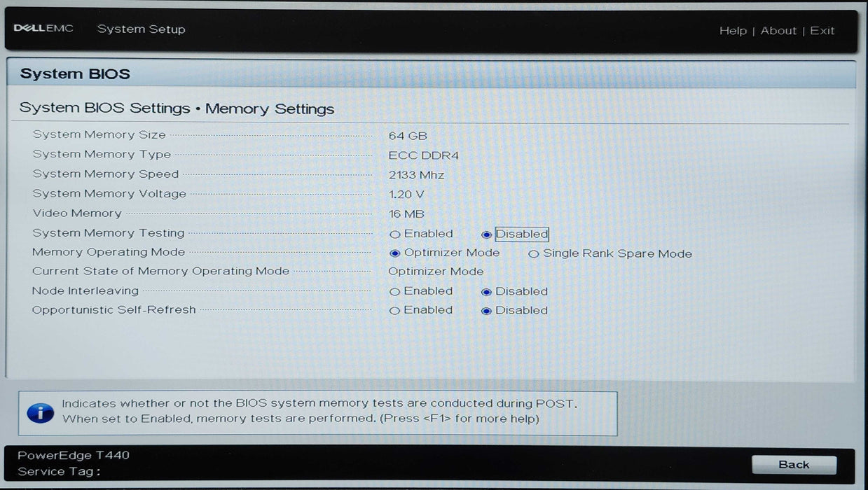The image size is (868, 490).
Task: Click the System BIOS title header
Action: click(75, 74)
